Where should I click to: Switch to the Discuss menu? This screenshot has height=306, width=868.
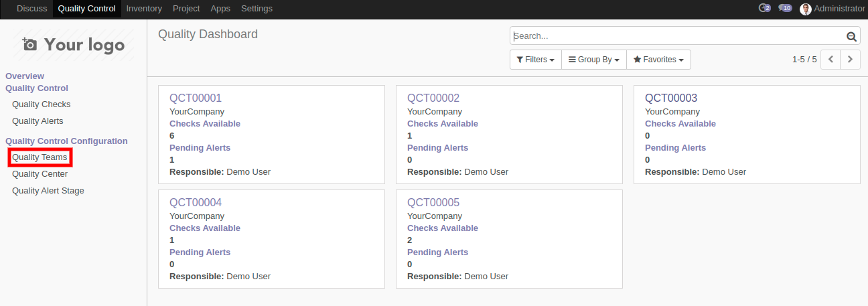click(32, 9)
